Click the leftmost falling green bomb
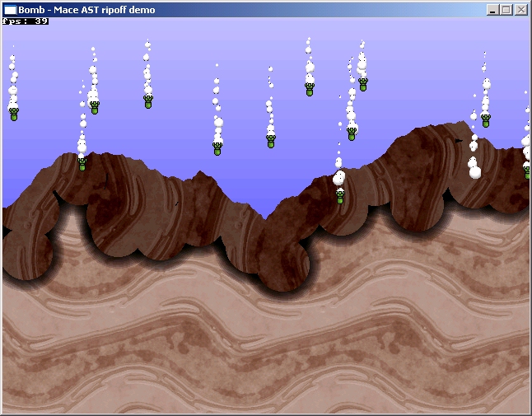This screenshot has width=532, height=416. pos(13,114)
